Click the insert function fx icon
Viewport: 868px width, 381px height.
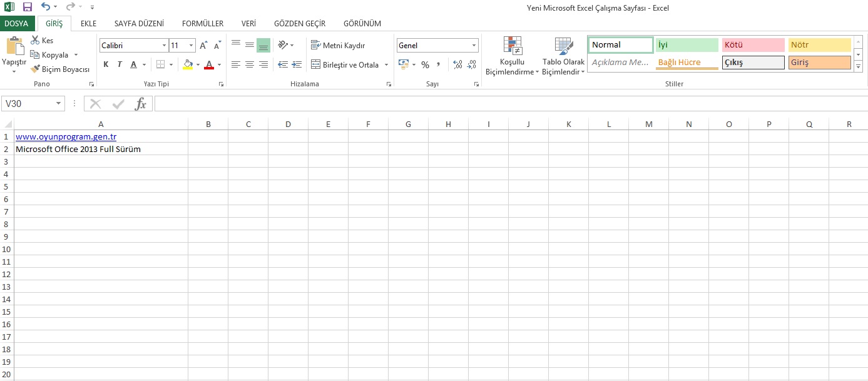[x=141, y=104]
